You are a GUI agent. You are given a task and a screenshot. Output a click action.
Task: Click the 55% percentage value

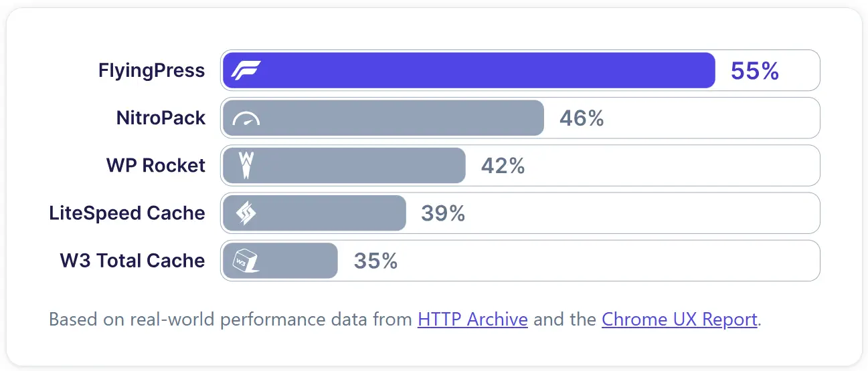(755, 71)
